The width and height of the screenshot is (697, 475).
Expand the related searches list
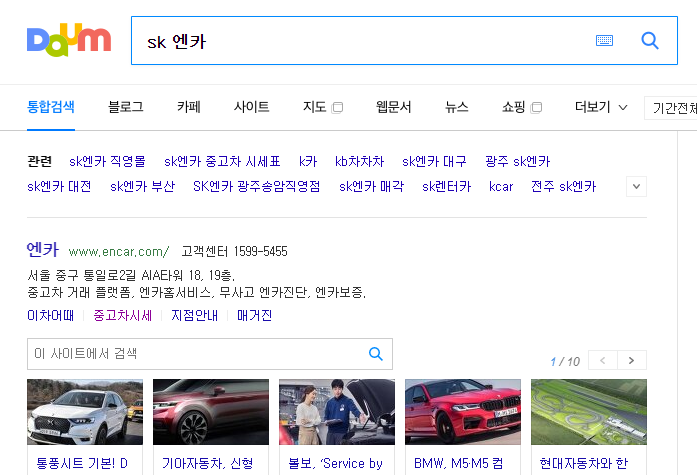click(x=637, y=187)
